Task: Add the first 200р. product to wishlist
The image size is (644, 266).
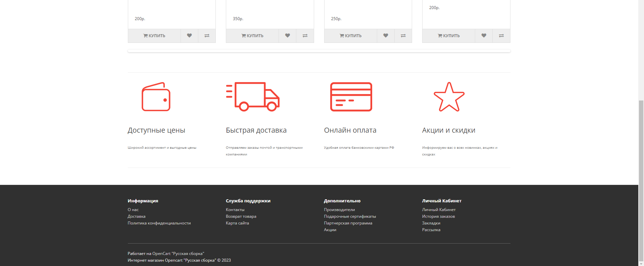Action: (x=189, y=36)
